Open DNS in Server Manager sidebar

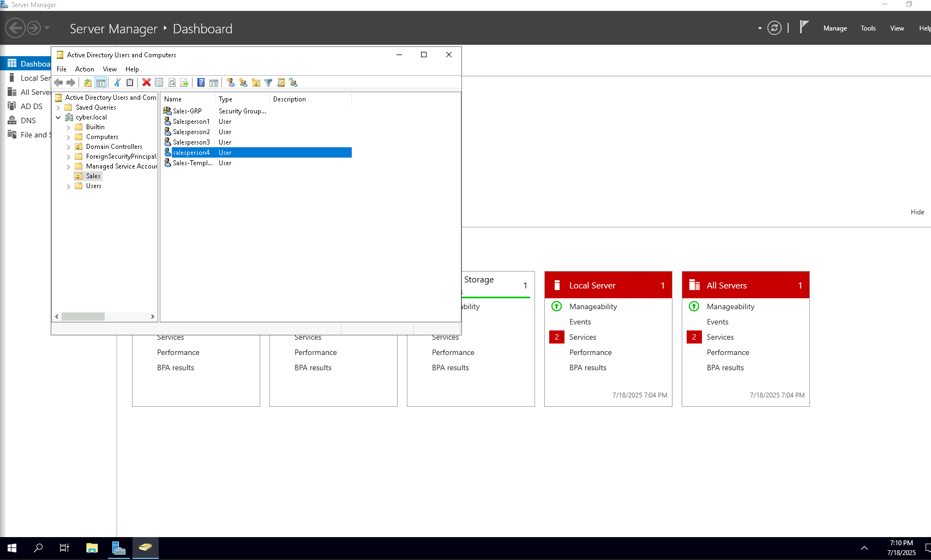pyautogui.click(x=28, y=121)
